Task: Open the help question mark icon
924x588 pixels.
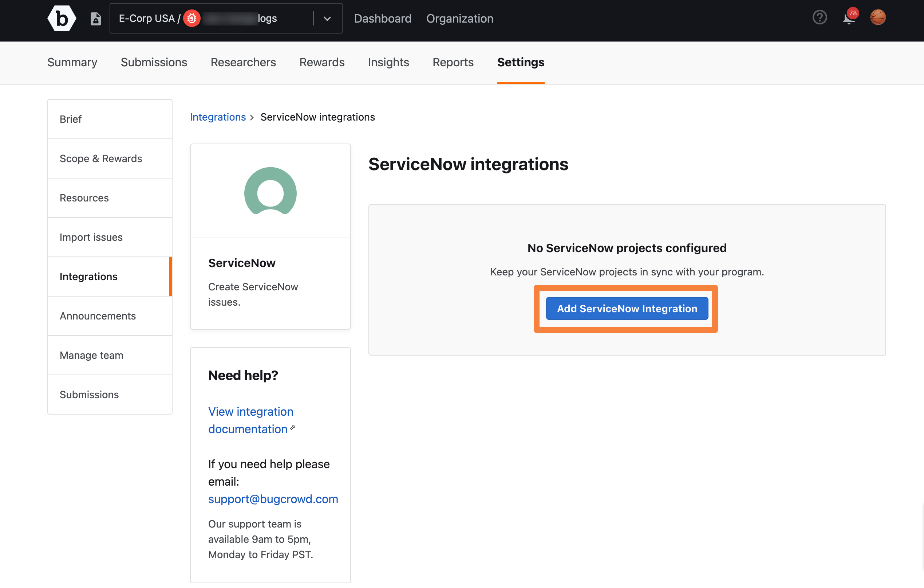Action: click(x=819, y=17)
